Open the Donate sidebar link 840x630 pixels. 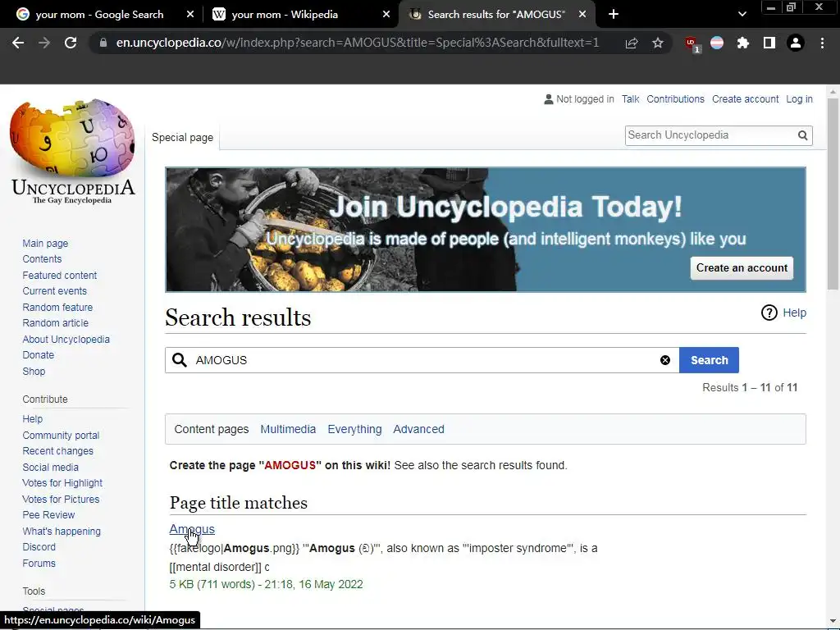click(x=38, y=355)
